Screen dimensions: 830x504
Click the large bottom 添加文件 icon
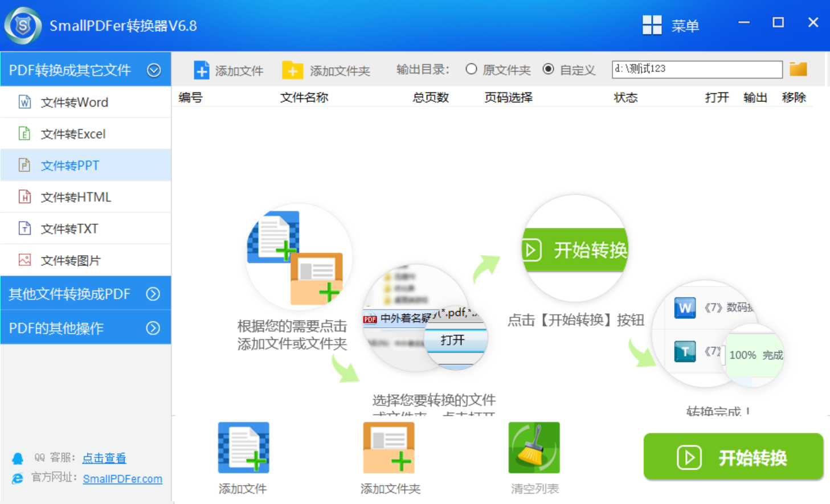pos(243,448)
